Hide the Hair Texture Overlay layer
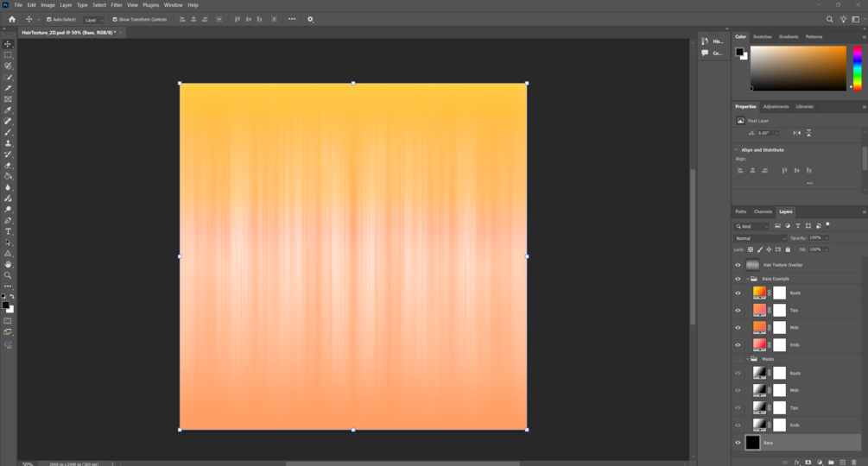Image resolution: width=868 pixels, height=466 pixels. click(x=738, y=265)
